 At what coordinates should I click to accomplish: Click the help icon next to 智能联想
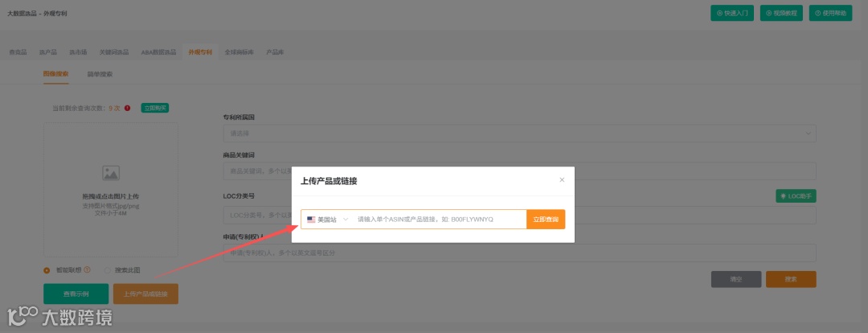pyautogui.click(x=87, y=269)
